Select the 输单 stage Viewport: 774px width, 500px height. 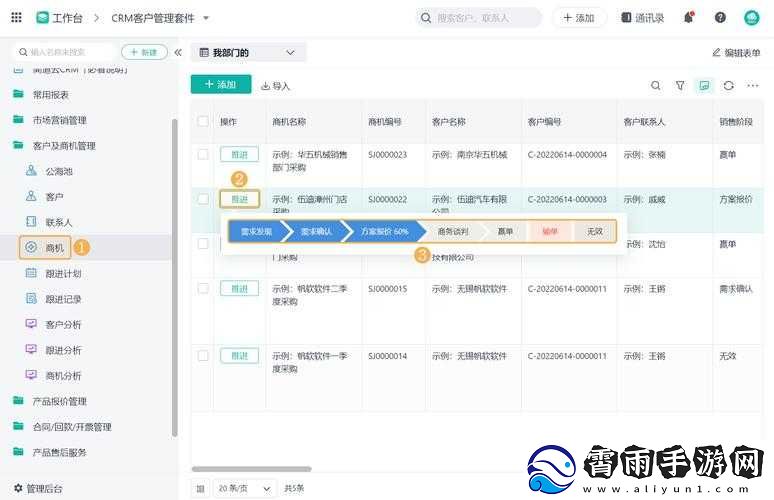click(x=550, y=231)
